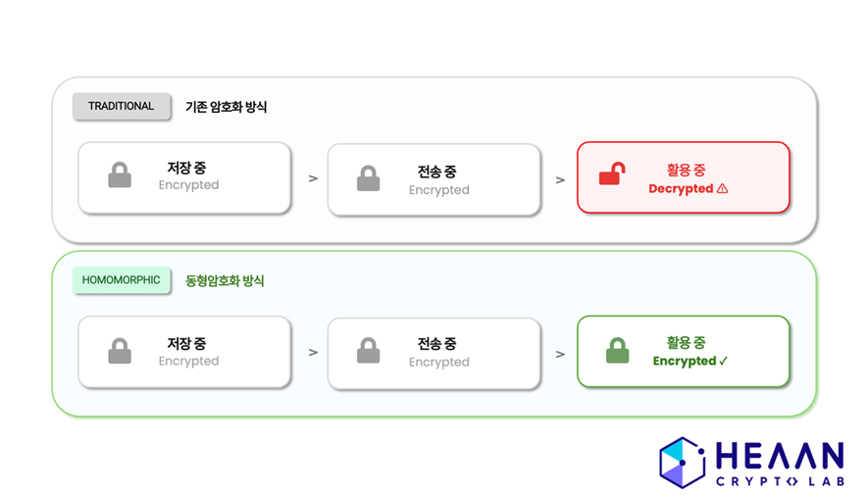868x497 pixels.
Task: Click the arrow between homomorphic 저장 중 and 전송 중
Action: [x=313, y=352]
